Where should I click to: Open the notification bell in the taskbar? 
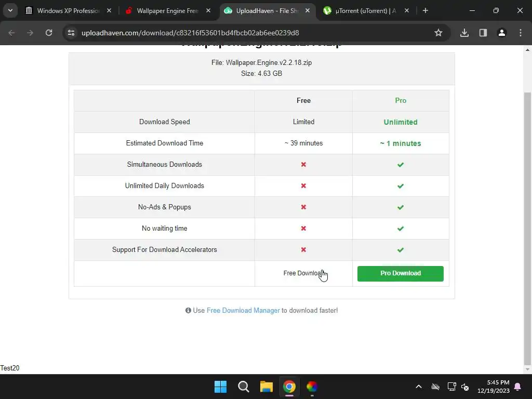518,387
